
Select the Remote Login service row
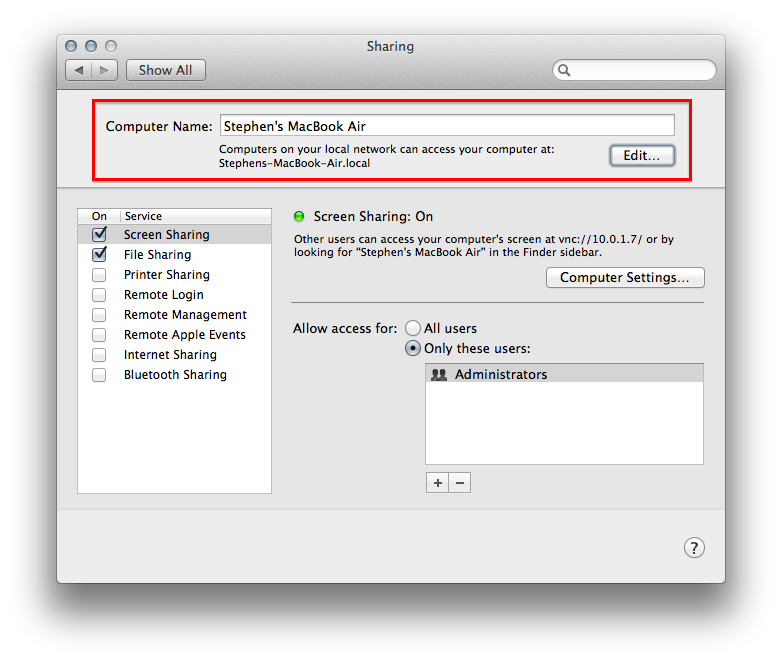point(175,295)
